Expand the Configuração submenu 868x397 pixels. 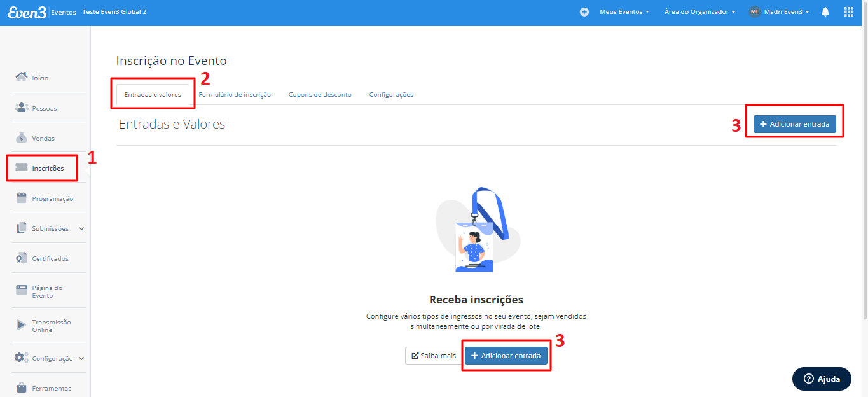52,358
